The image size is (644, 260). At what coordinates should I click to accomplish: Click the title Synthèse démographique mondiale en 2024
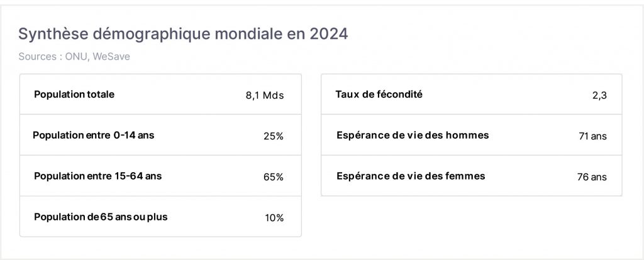(183, 35)
